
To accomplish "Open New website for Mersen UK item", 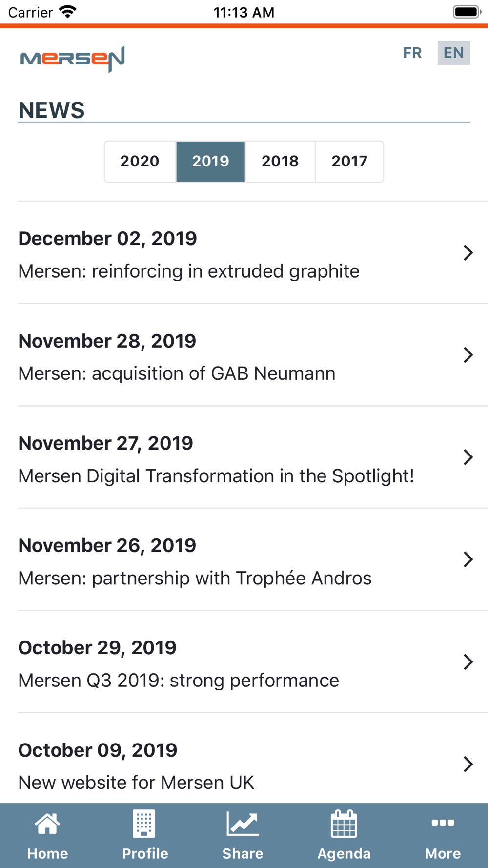I will tap(136, 782).
